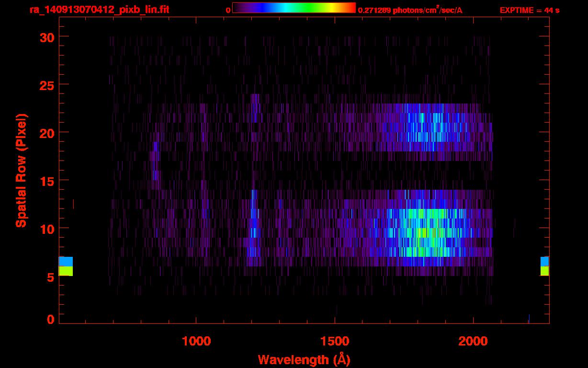Image resolution: width=588 pixels, height=368 pixels.
Task: Click the blue marker on the left axis
Action: [66, 262]
